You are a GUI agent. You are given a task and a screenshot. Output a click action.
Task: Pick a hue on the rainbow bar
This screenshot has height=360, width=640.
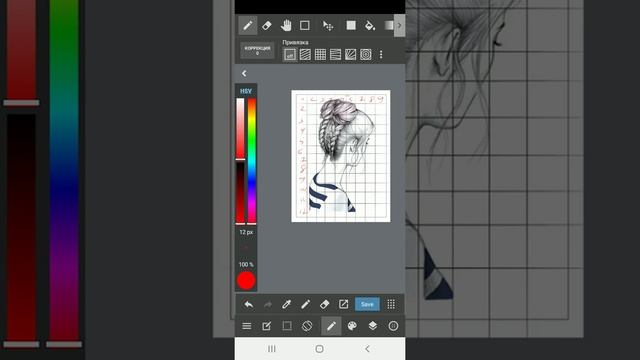252,161
